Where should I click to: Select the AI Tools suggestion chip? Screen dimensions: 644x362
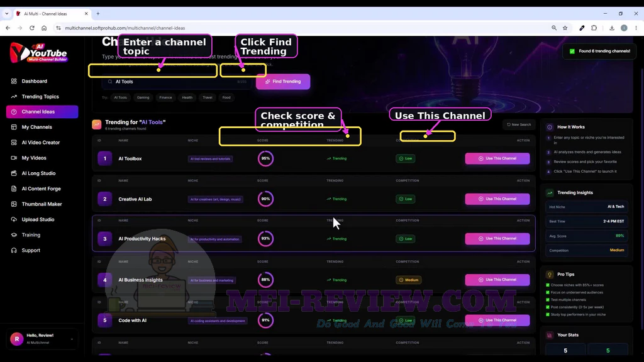pos(120,97)
